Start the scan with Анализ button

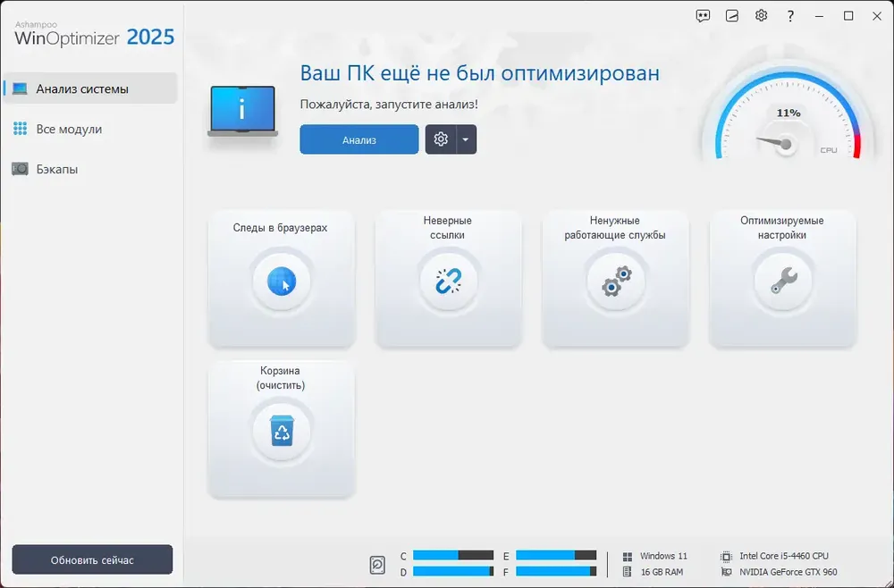click(359, 139)
